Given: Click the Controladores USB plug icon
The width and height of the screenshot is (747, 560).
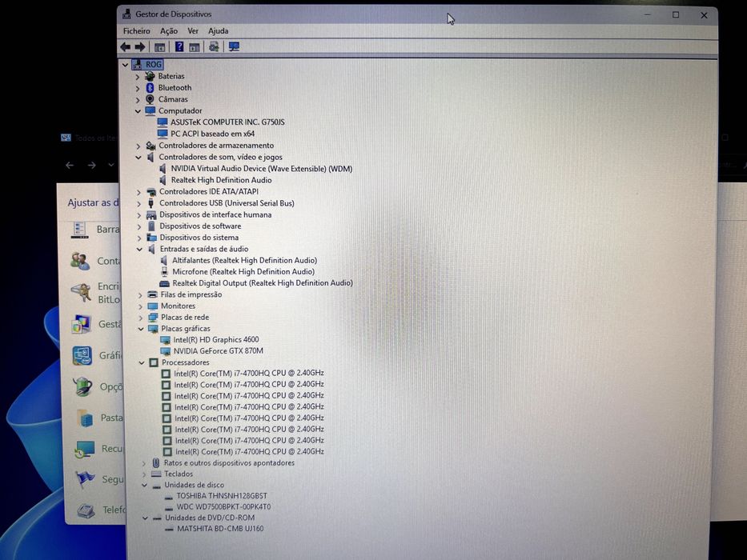Looking at the screenshot, I should click(x=151, y=203).
